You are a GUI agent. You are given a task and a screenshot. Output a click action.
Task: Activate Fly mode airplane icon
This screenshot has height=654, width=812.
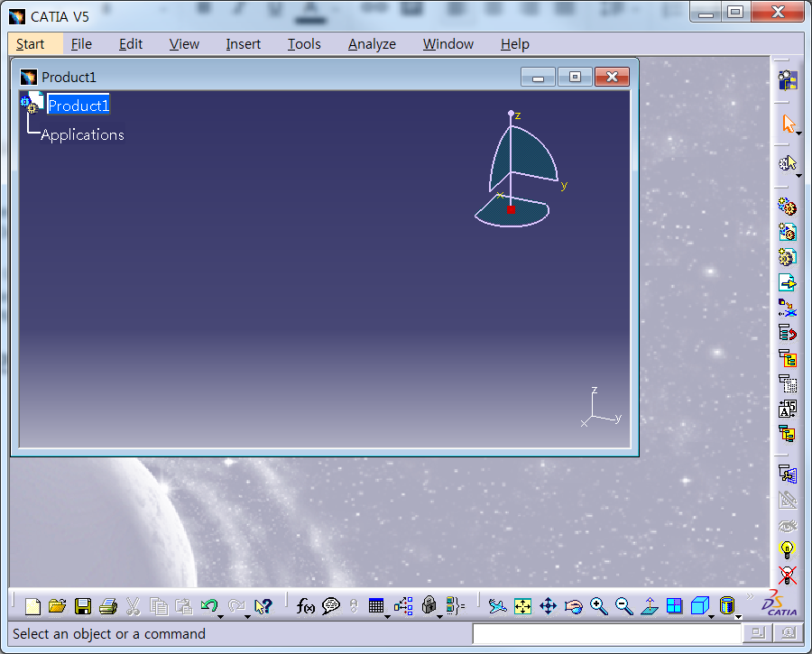pos(497,606)
